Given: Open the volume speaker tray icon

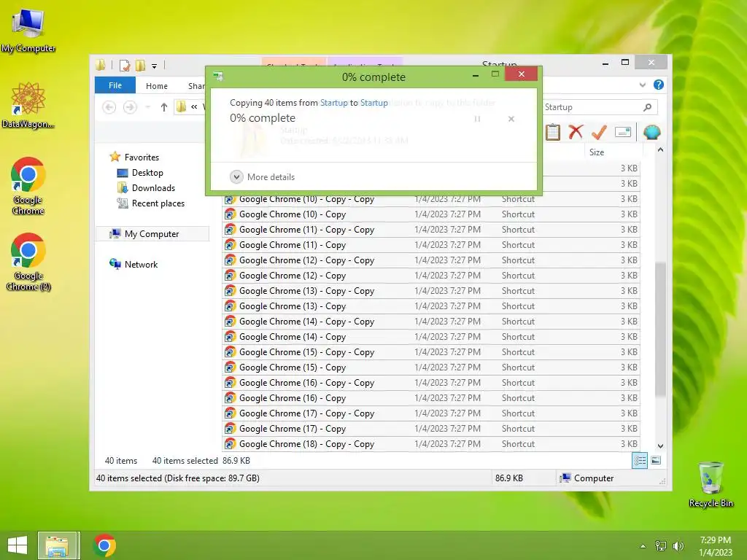Looking at the screenshot, I should point(678,546).
